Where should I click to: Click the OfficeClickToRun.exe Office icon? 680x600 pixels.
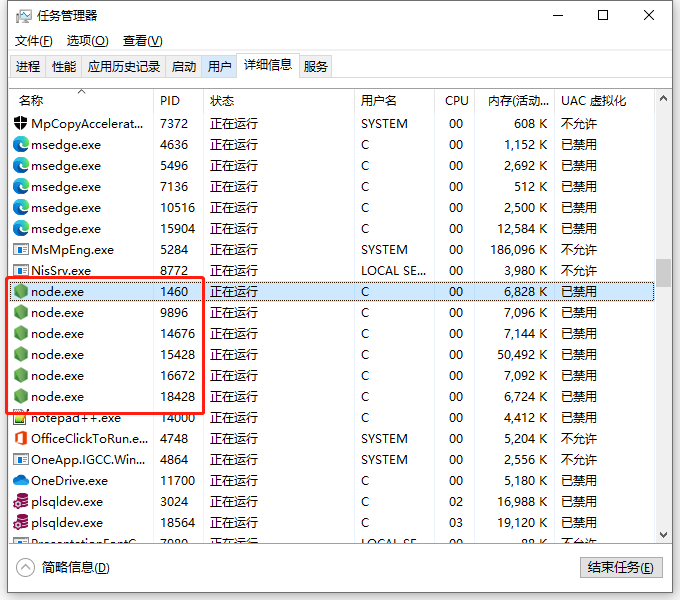click(21, 439)
